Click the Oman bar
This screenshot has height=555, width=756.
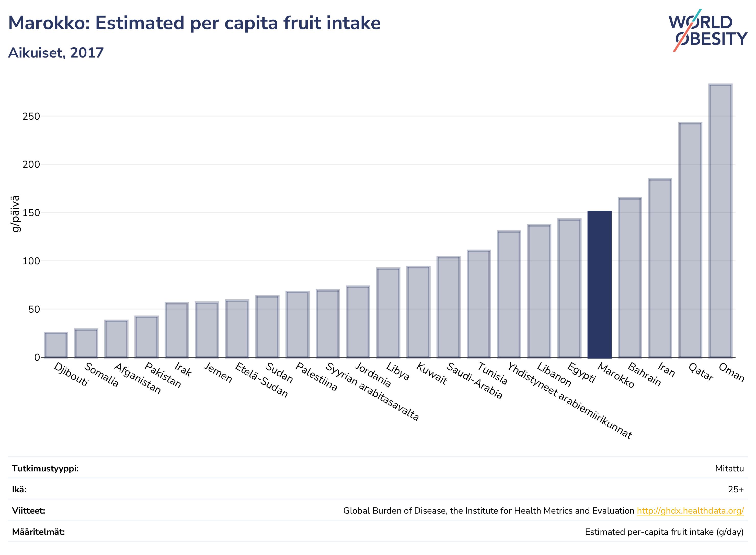pos(720,221)
